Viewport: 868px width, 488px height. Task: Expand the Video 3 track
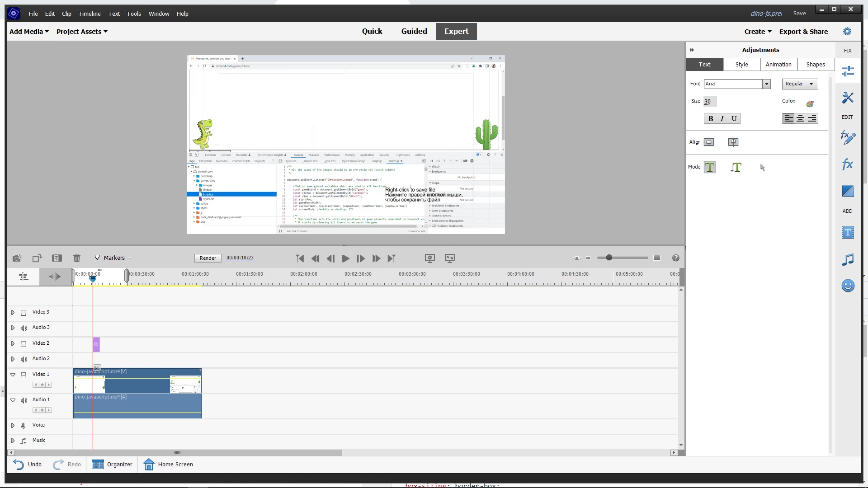tap(13, 312)
